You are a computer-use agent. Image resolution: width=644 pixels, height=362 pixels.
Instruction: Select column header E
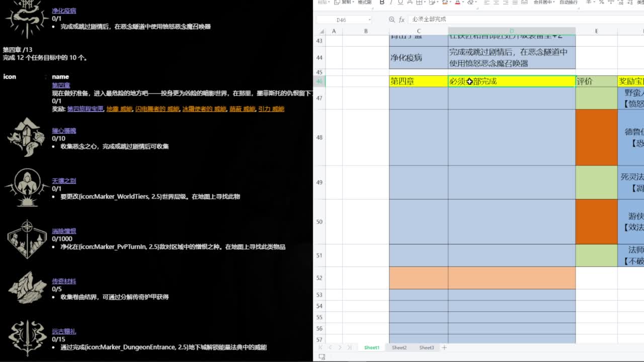[596, 31]
